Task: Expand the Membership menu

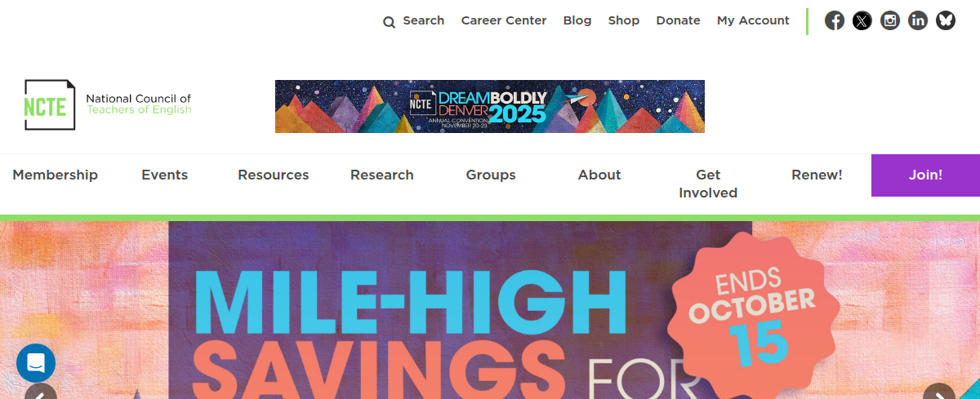Action: pos(55,175)
